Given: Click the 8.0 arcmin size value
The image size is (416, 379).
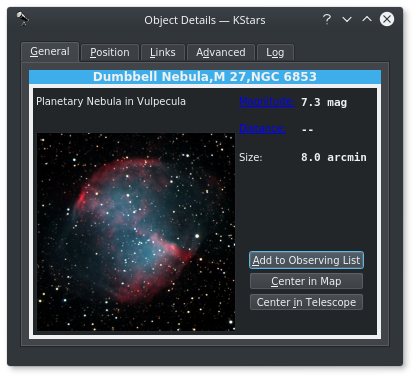Looking at the screenshot, I should click(334, 157).
